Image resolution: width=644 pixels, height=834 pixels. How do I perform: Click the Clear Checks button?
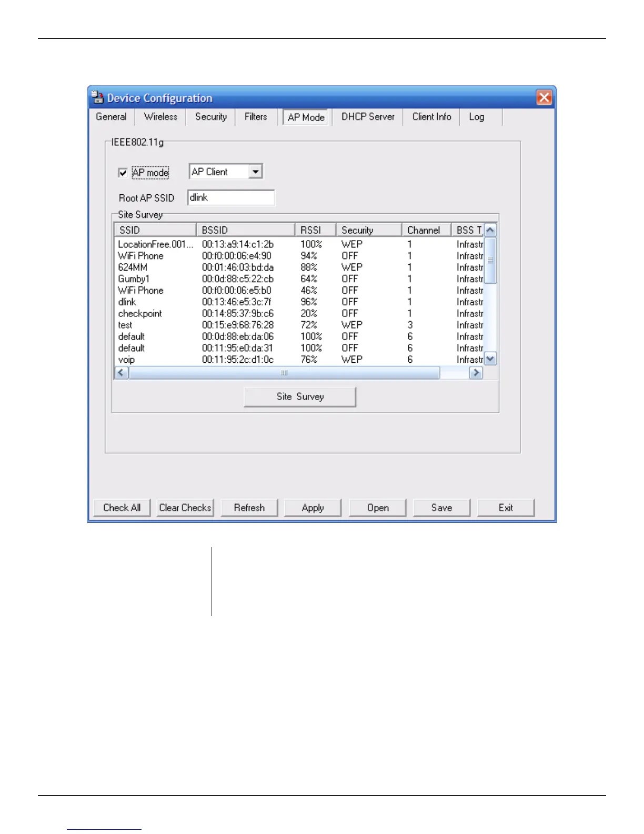(185, 508)
